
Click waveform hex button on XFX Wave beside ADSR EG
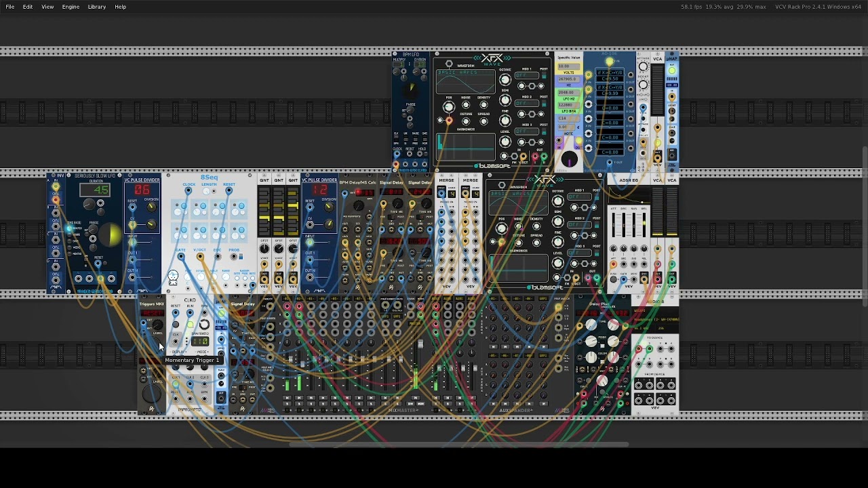[x=502, y=185]
